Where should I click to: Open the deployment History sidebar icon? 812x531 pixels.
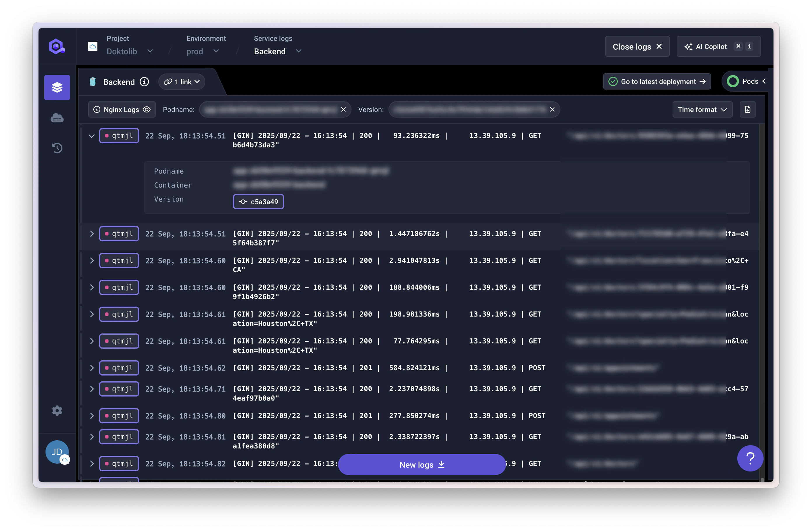point(57,148)
